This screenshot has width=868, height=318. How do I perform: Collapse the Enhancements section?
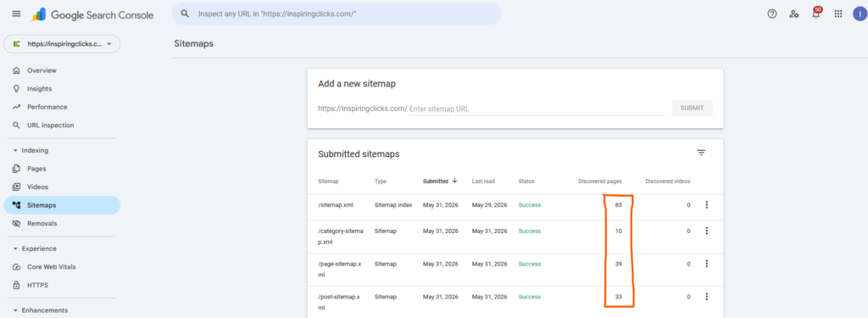[39, 310]
